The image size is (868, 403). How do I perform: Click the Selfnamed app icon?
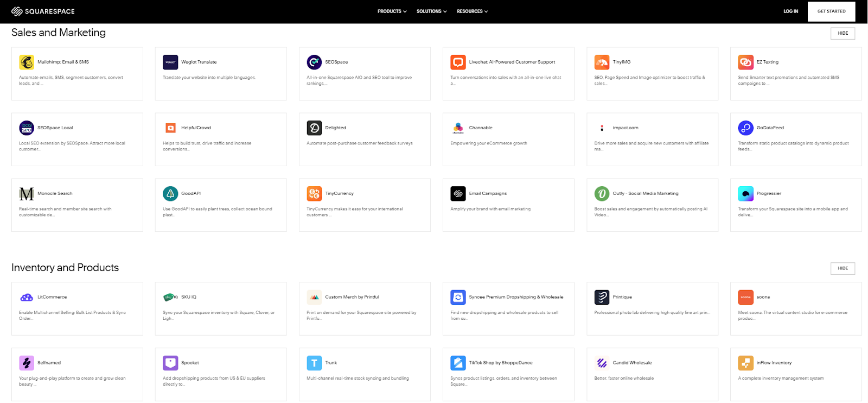click(27, 363)
